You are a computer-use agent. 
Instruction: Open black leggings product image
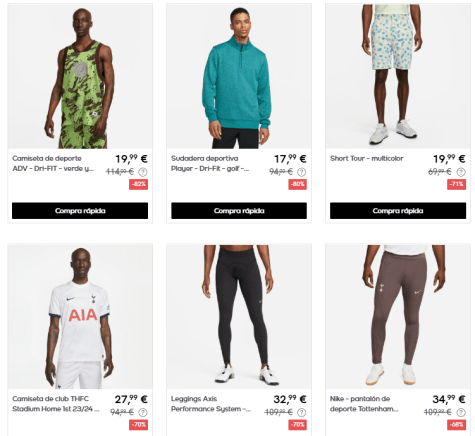point(239,317)
